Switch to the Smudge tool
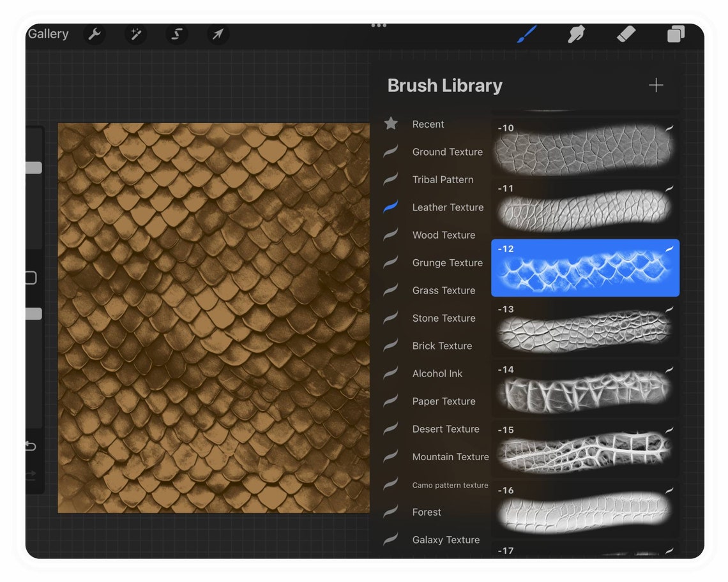 [x=576, y=34]
